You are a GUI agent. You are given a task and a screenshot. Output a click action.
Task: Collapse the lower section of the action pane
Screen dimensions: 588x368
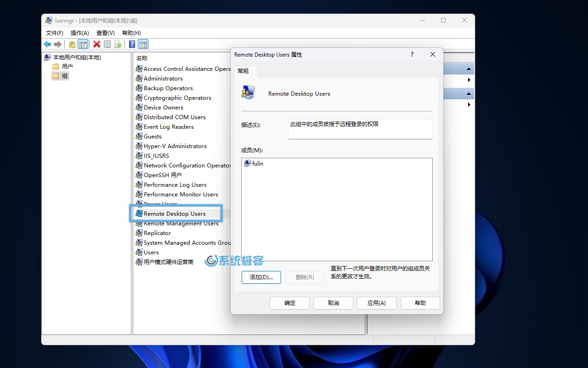469,94
